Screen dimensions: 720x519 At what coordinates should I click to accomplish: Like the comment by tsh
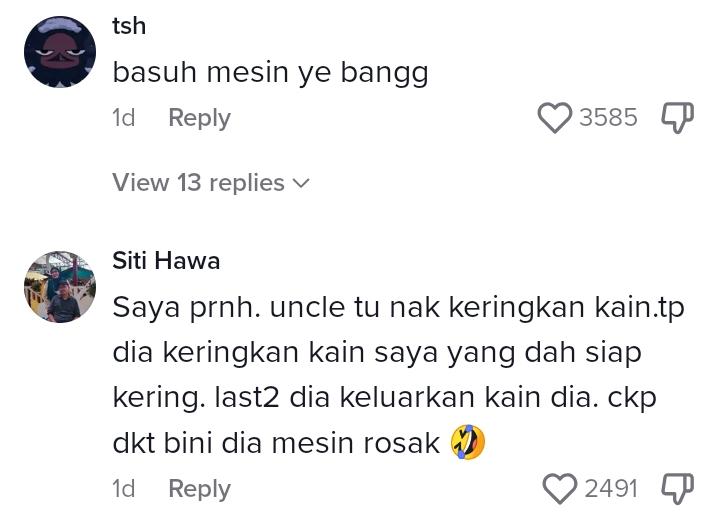click(x=555, y=118)
